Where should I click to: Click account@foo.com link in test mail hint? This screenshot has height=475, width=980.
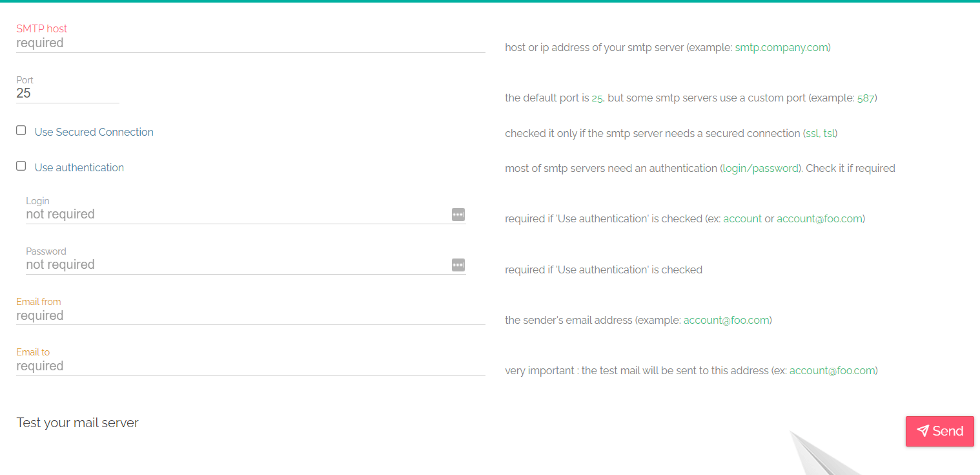pos(832,370)
